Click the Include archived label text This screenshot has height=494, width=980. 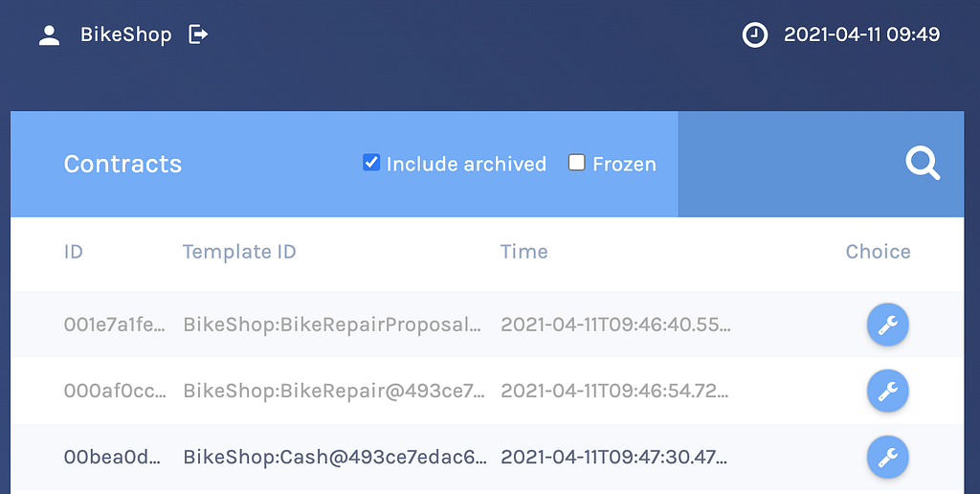[x=466, y=164]
